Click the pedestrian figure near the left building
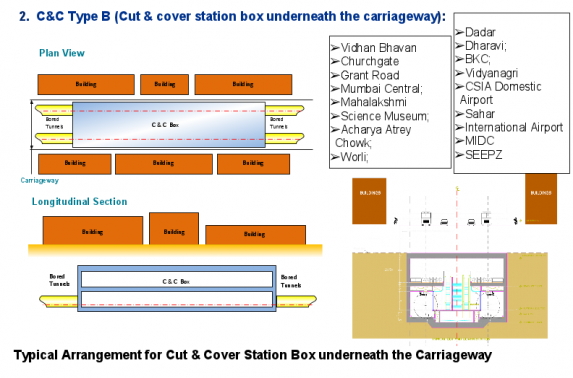Viewport: 573px width, 378px height. point(395,221)
